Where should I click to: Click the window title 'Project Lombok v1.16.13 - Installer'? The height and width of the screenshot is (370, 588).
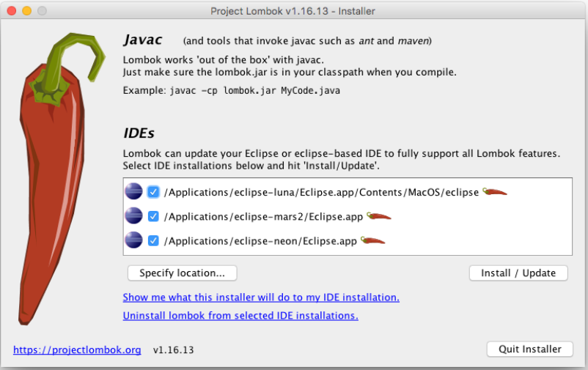click(x=293, y=11)
